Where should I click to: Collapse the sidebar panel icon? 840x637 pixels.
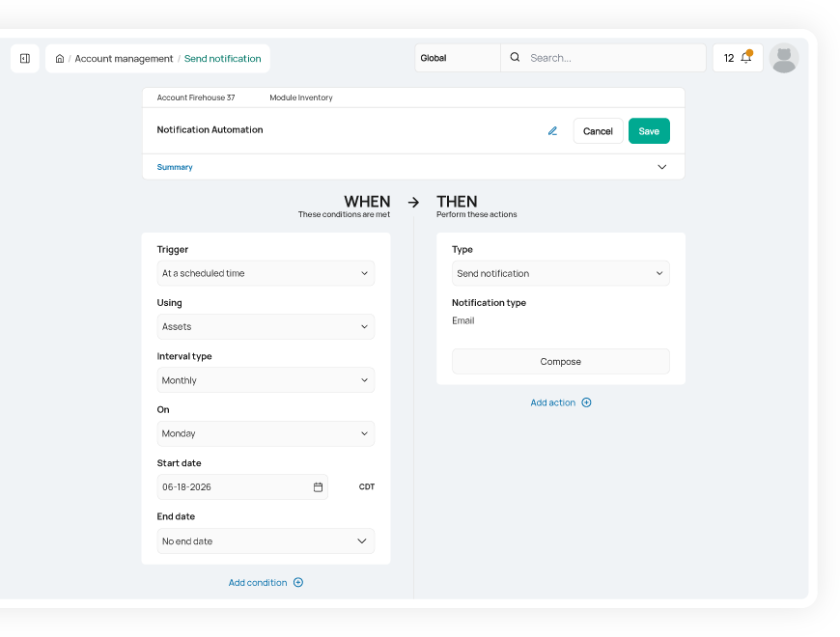pyautogui.click(x=25, y=58)
